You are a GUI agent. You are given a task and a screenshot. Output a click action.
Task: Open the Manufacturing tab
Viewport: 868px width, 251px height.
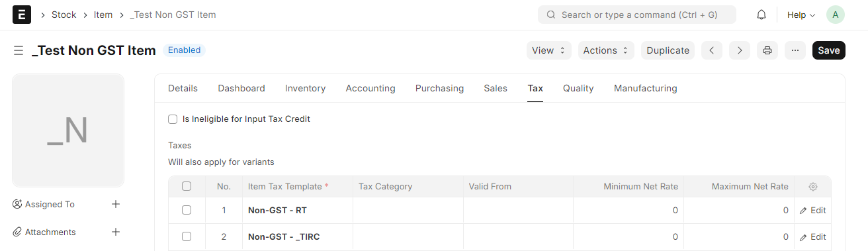646,88
